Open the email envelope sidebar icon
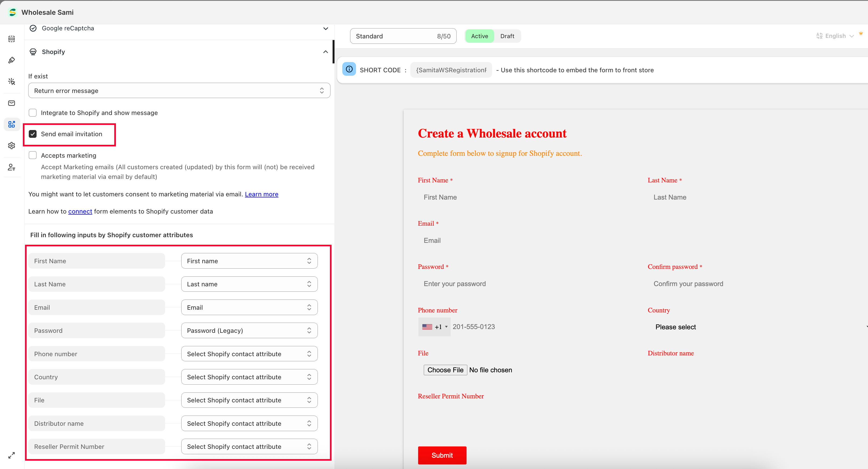868x469 pixels. (12, 103)
